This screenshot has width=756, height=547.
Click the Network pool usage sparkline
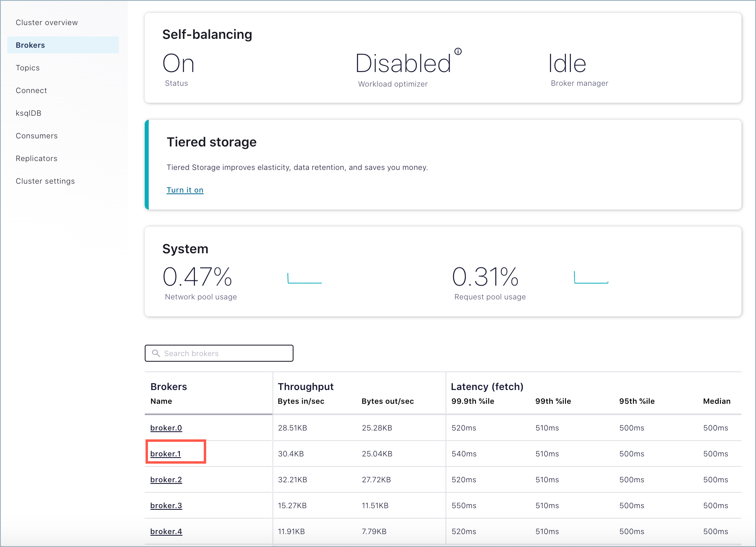304,278
